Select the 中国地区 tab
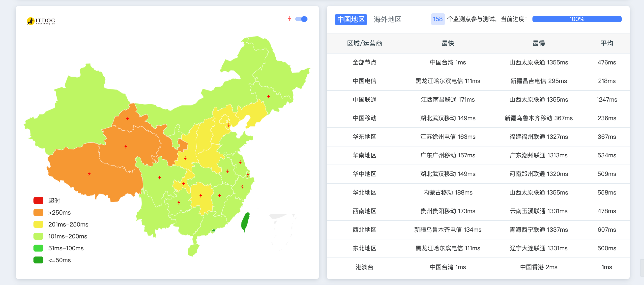 (351, 19)
